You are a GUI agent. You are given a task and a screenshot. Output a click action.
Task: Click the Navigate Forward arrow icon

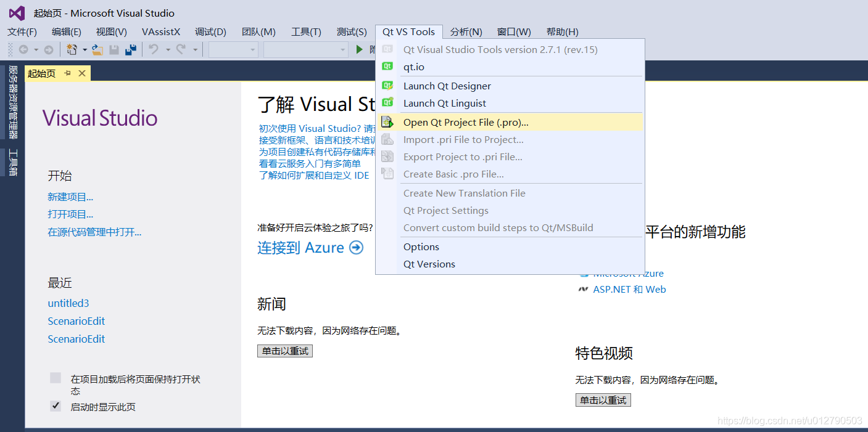pos(49,50)
